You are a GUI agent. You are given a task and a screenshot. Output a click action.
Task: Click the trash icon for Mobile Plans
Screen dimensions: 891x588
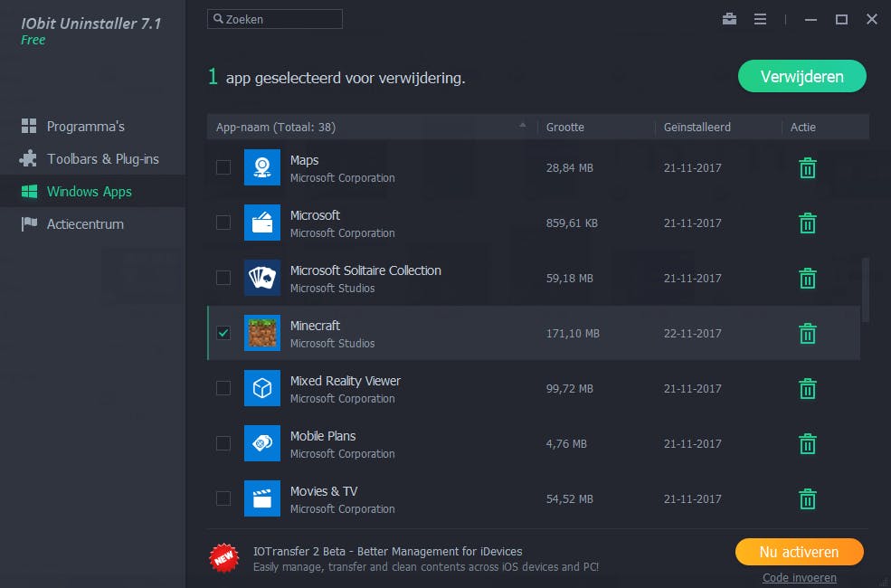[808, 444]
